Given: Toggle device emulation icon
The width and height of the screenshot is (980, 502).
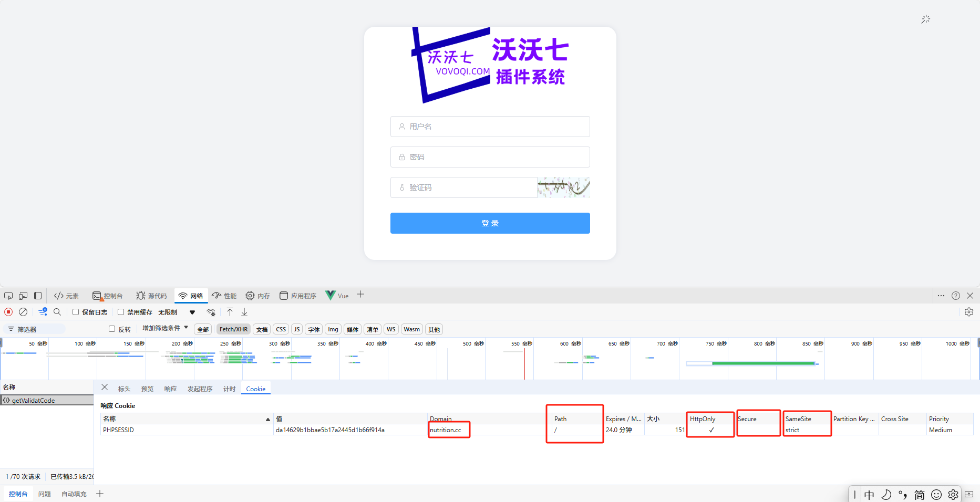Looking at the screenshot, I should 23,296.
